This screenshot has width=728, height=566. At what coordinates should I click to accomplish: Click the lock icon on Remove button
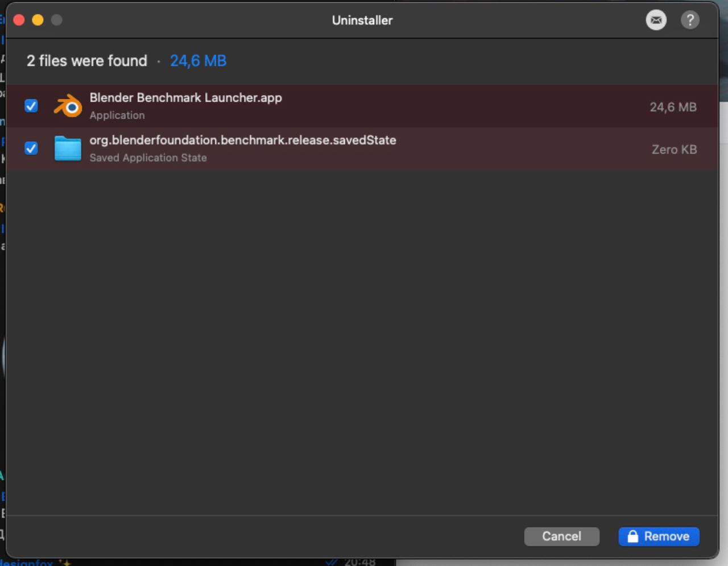[x=632, y=536]
